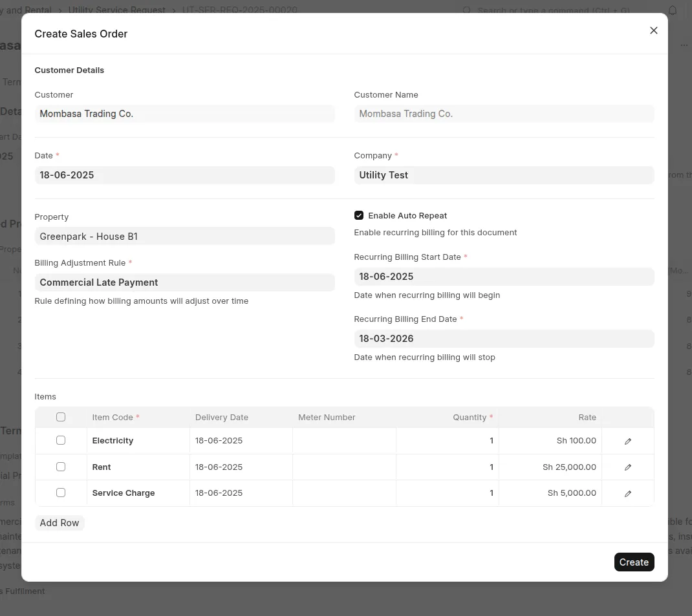Image resolution: width=692 pixels, height=616 pixels.
Task: Edit the Electricity item row
Action: pos(627,441)
